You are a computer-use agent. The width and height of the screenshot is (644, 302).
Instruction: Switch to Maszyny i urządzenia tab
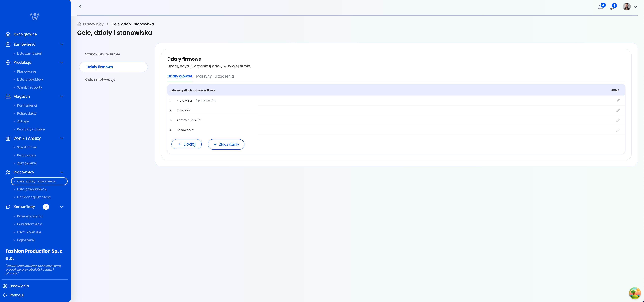pos(215,76)
